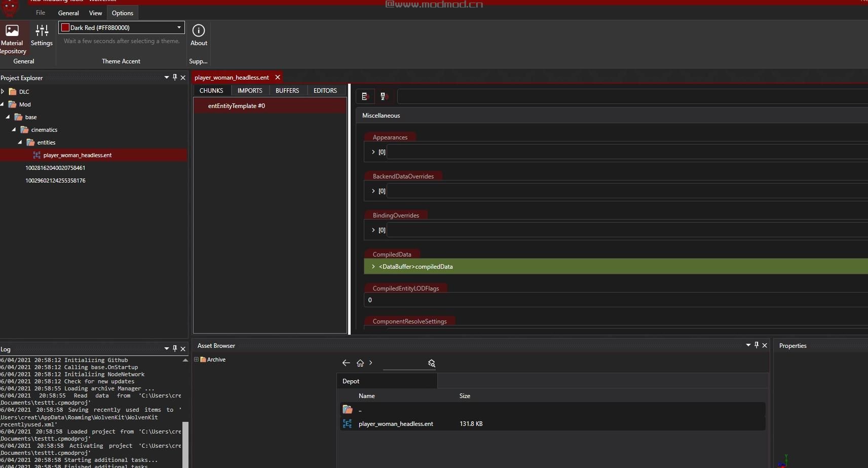Viewport: 868px width, 468px height.
Task: Open the parent folder row
Action: point(552,410)
